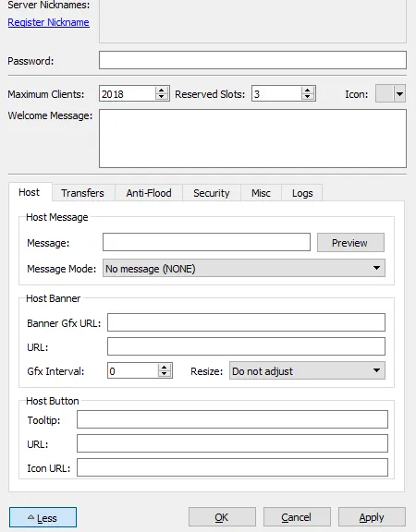
Task: Open the server Icon dropdown
Action: click(x=399, y=93)
